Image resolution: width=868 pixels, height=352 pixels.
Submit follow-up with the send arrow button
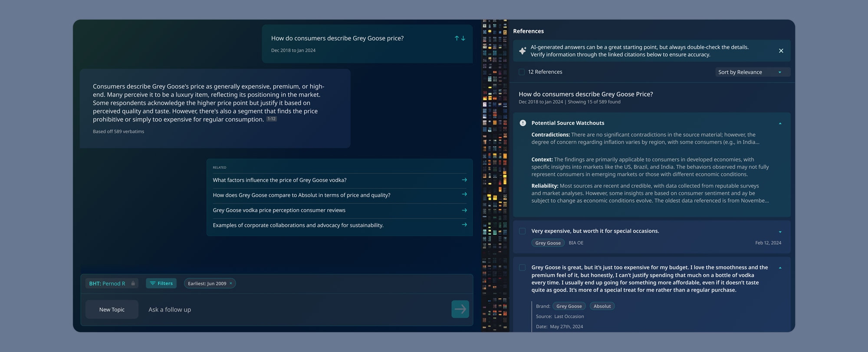(460, 309)
